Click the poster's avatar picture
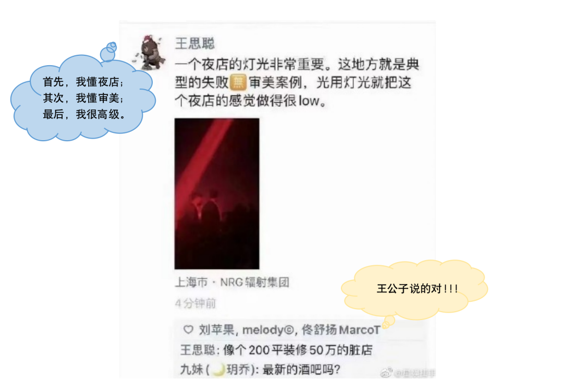 click(149, 53)
